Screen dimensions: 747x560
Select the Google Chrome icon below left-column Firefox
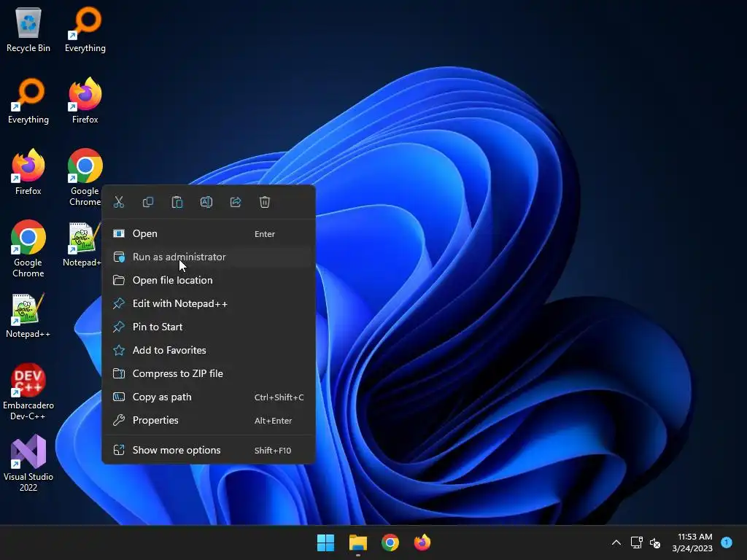coord(28,249)
